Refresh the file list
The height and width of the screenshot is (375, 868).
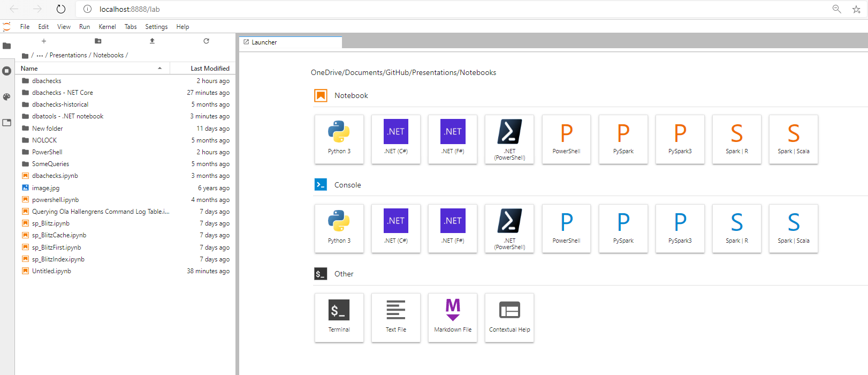(206, 41)
